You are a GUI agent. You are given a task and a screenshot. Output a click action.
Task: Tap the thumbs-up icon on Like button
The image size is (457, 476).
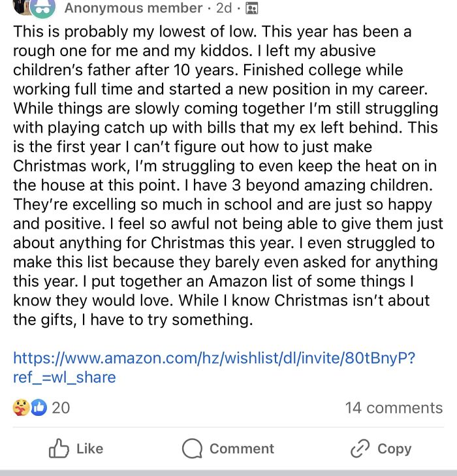pyautogui.click(x=59, y=449)
